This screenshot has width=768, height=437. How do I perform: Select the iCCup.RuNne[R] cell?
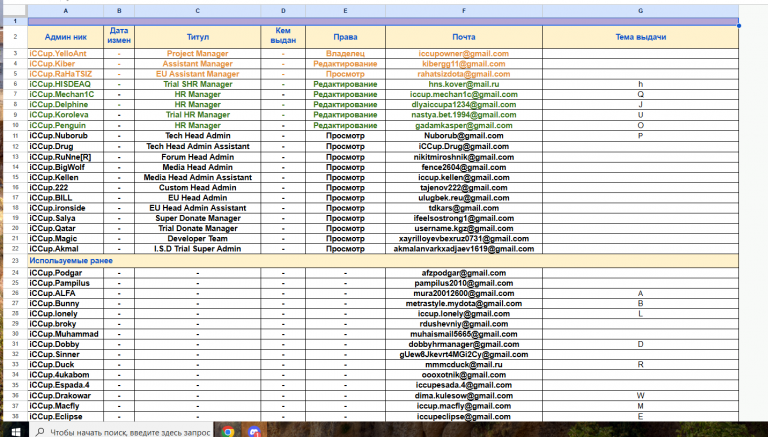(66, 157)
